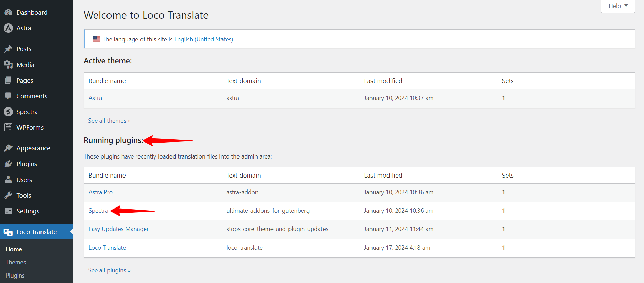Click the Posts pushpin icon

8,49
